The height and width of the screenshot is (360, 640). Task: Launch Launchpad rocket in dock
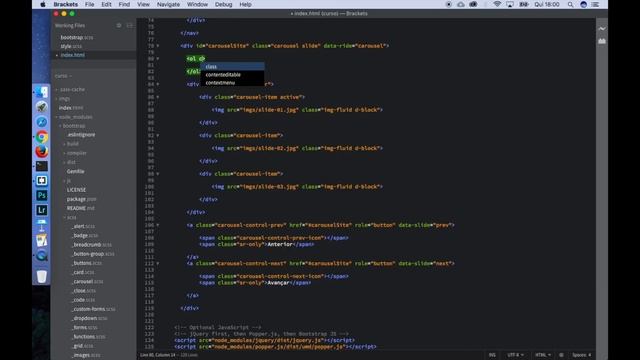42,107
